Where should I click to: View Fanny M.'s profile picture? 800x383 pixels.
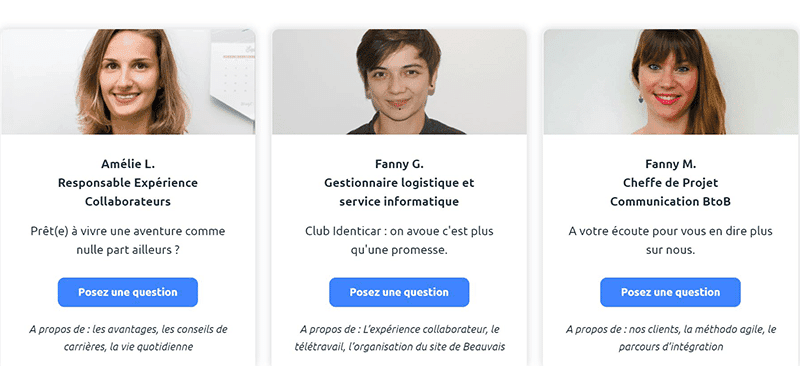(671, 82)
